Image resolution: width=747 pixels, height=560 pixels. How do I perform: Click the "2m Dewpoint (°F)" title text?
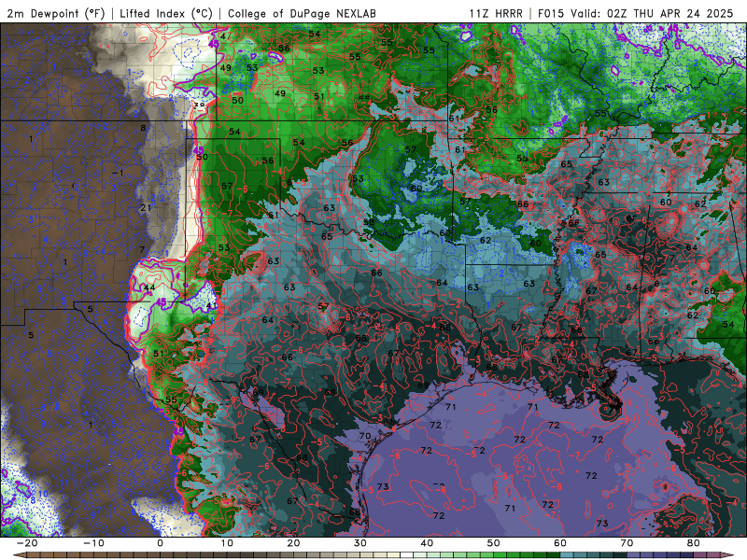(x=56, y=13)
